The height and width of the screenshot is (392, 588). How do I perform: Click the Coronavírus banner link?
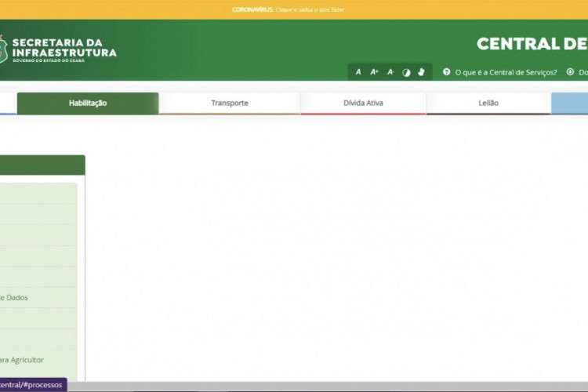click(288, 9)
